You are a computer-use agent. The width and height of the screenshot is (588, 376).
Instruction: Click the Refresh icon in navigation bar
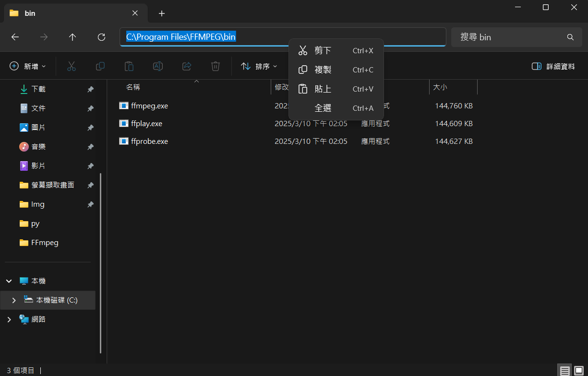point(101,37)
